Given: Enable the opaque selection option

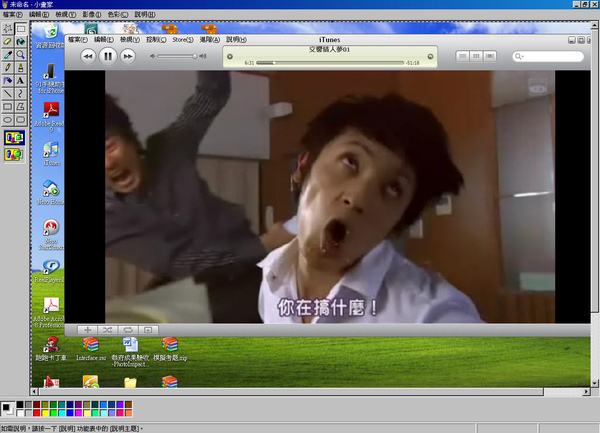Looking at the screenshot, I should coord(15,138).
